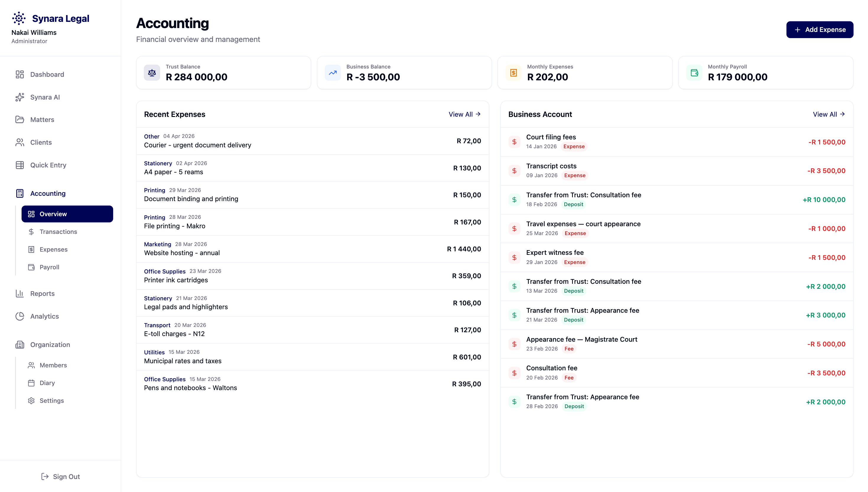Click the red dollar icon beside Court filing fees
Screen dimensions: 868x492
click(x=514, y=142)
